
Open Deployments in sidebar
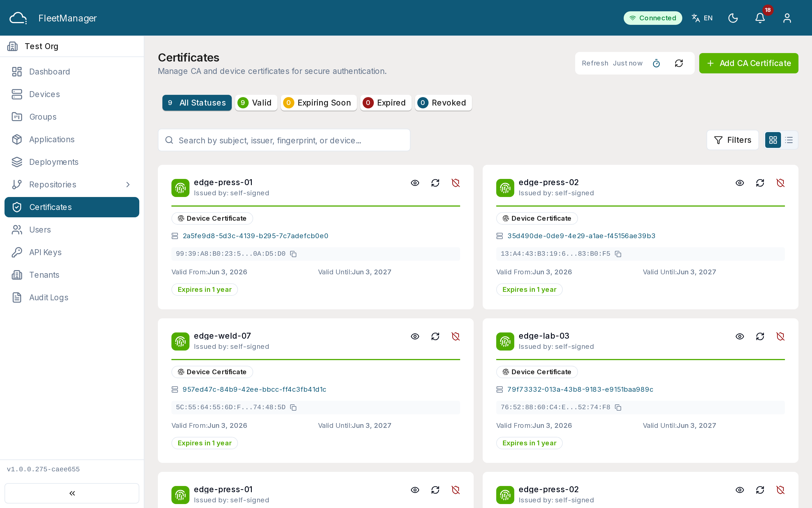[72, 162]
